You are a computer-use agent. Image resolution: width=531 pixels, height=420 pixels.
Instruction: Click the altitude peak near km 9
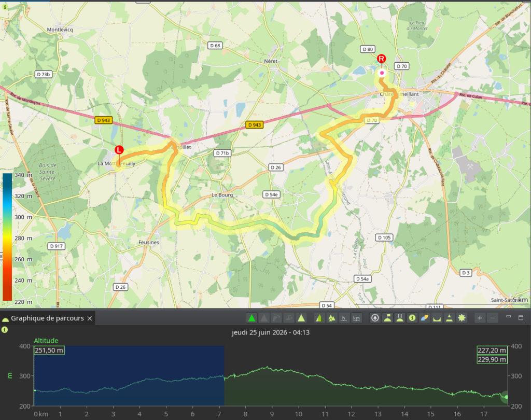pos(268,367)
